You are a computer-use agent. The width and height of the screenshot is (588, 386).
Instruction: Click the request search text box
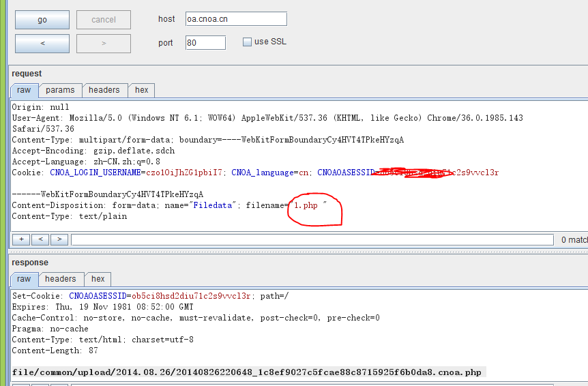coord(312,239)
